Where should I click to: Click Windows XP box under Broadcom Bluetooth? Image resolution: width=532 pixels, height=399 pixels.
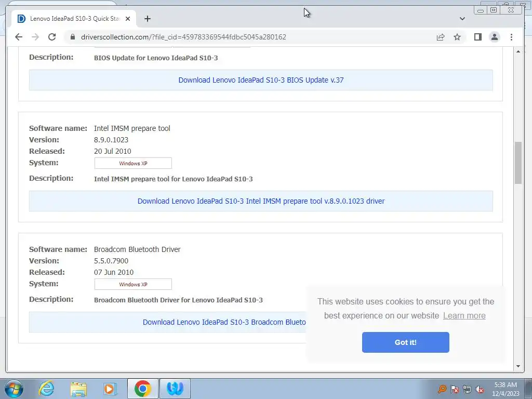tap(133, 284)
